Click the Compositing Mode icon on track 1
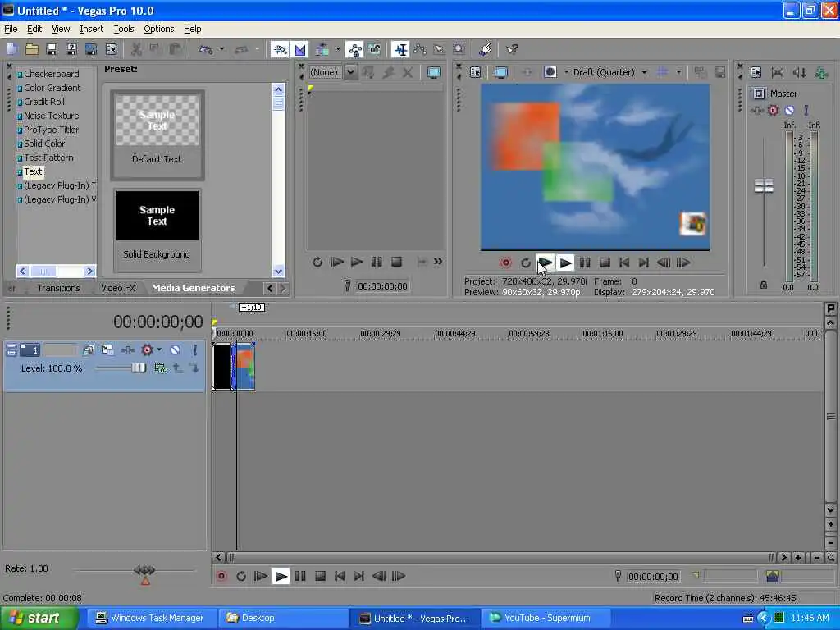Image resolution: width=840 pixels, height=630 pixels. click(160, 368)
